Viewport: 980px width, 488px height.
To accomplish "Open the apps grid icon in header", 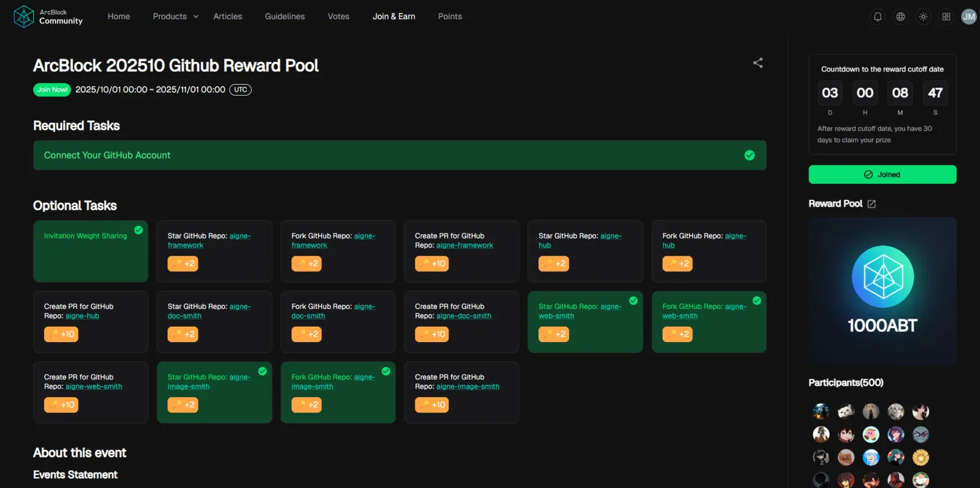I will pyautogui.click(x=946, y=17).
